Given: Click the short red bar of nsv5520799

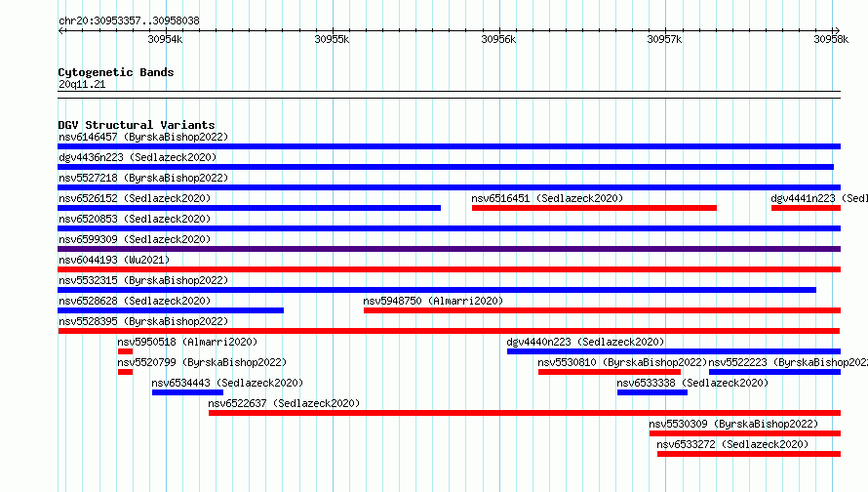Looking at the screenshot, I should point(125,372).
